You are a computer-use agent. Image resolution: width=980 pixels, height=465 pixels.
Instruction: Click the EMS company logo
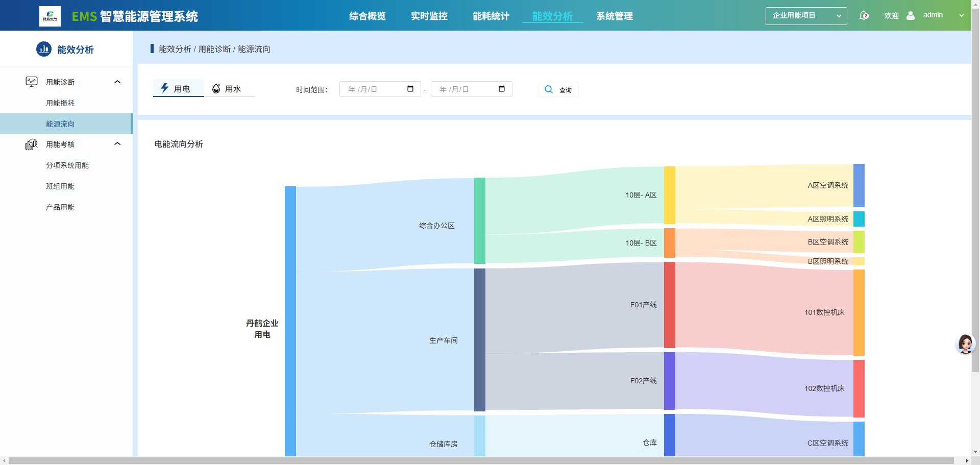[x=50, y=16]
